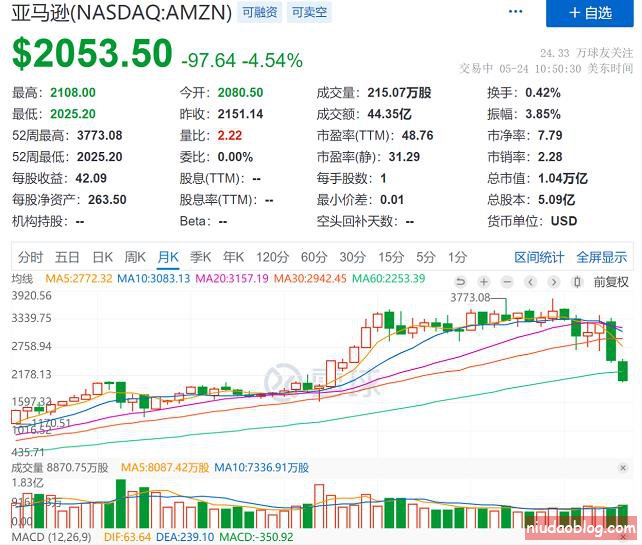642x545 pixels.
Task: Click the -97.64 -4.54% change text
Action: click(242, 61)
